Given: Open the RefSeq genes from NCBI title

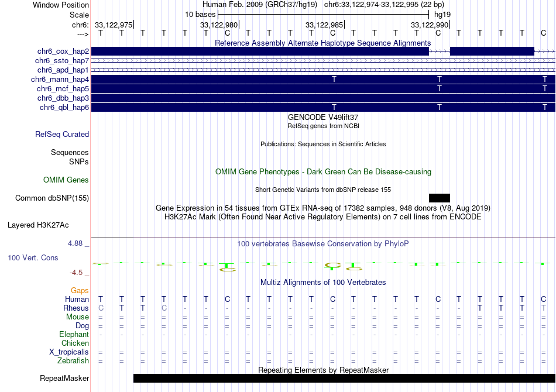Looking at the screenshot, I should click(x=323, y=126).
